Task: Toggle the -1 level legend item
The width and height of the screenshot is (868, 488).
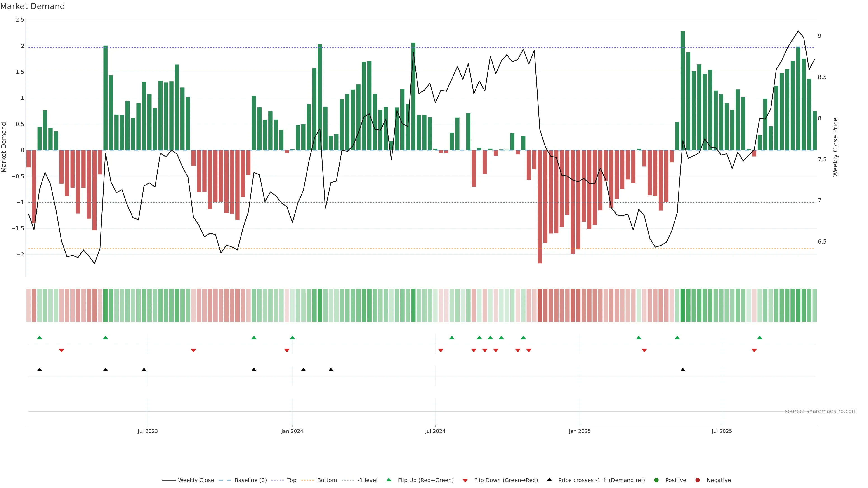Action: click(367, 480)
